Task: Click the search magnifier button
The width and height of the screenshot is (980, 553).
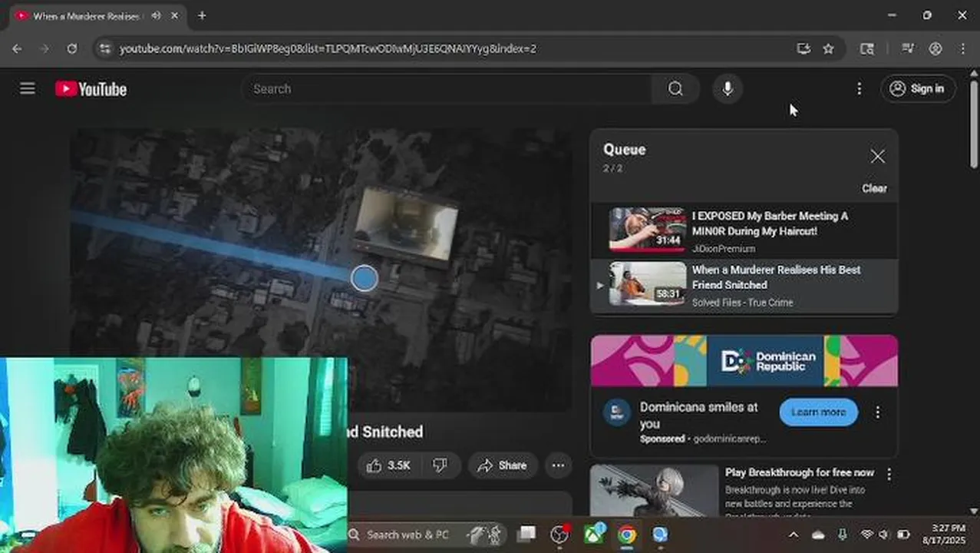Action: pyautogui.click(x=675, y=89)
